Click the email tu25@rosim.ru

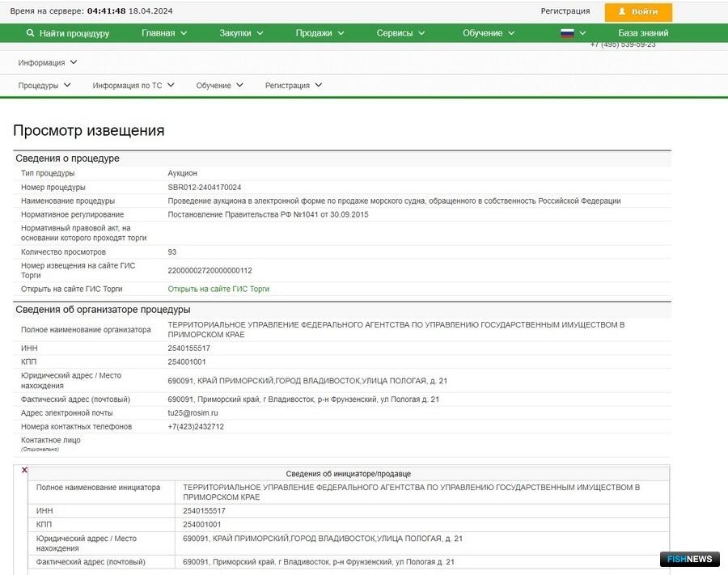point(193,412)
